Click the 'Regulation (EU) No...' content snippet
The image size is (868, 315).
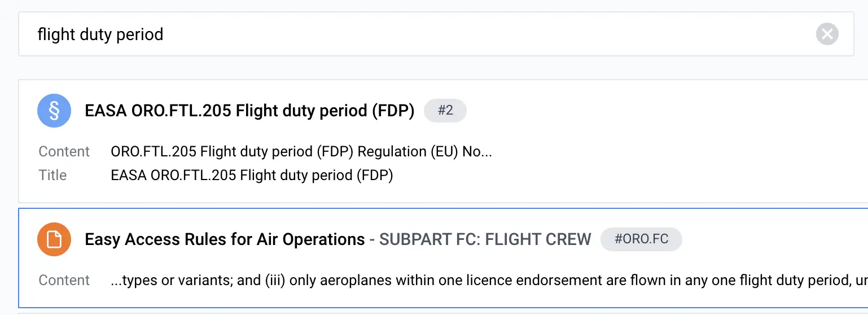424,152
